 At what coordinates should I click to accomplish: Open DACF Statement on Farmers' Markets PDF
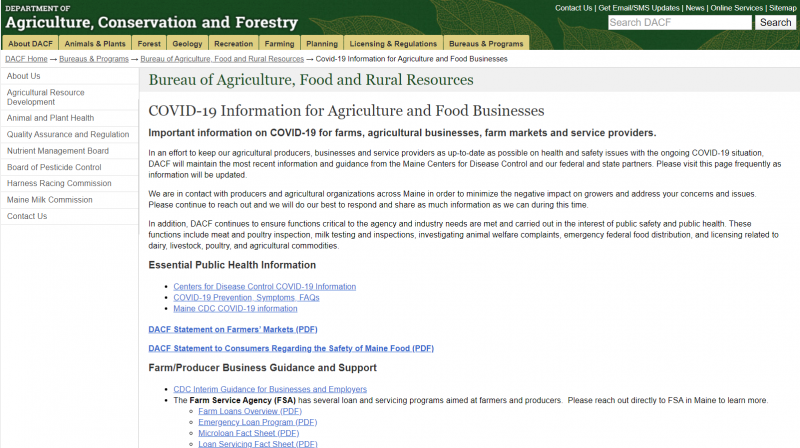click(x=233, y=329)
